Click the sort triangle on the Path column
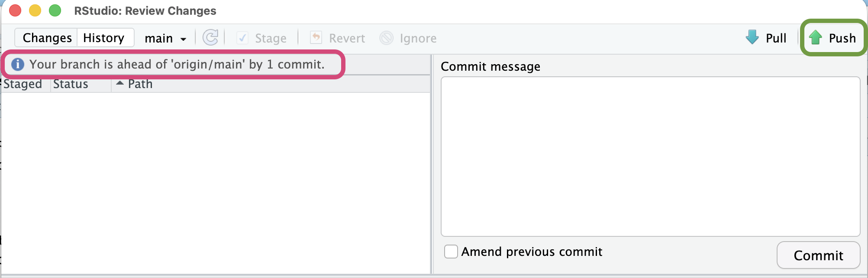The width and height of the screenshot is (868, 278). tap(119, 83)
